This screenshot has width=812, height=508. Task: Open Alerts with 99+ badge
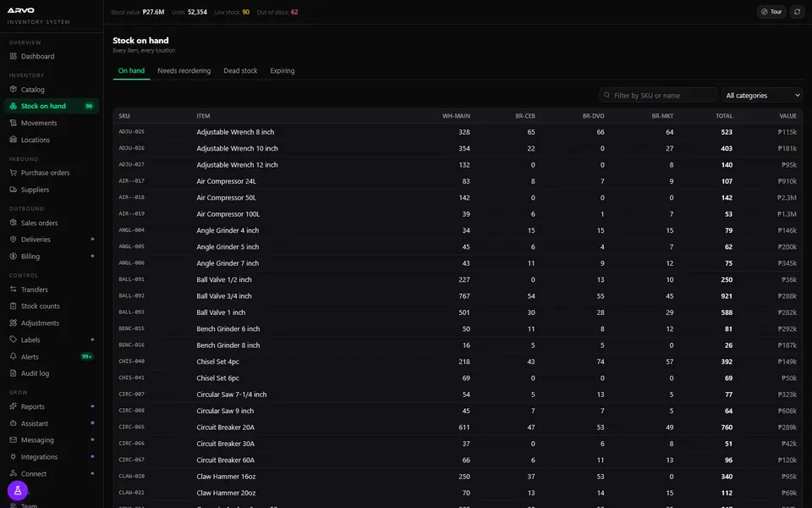[x=52, y=356]
